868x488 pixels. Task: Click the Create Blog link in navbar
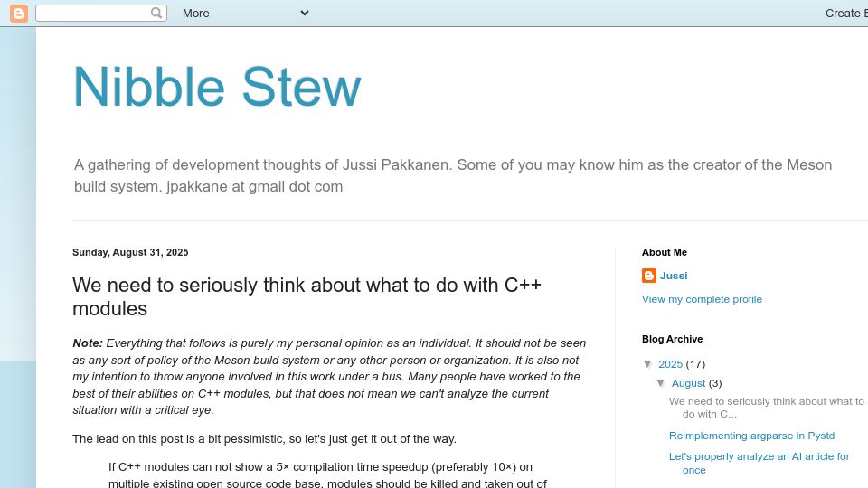tap(846, 14)
